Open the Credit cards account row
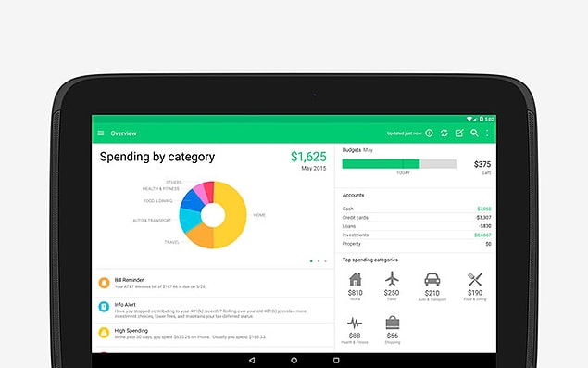 pos(417,218)
